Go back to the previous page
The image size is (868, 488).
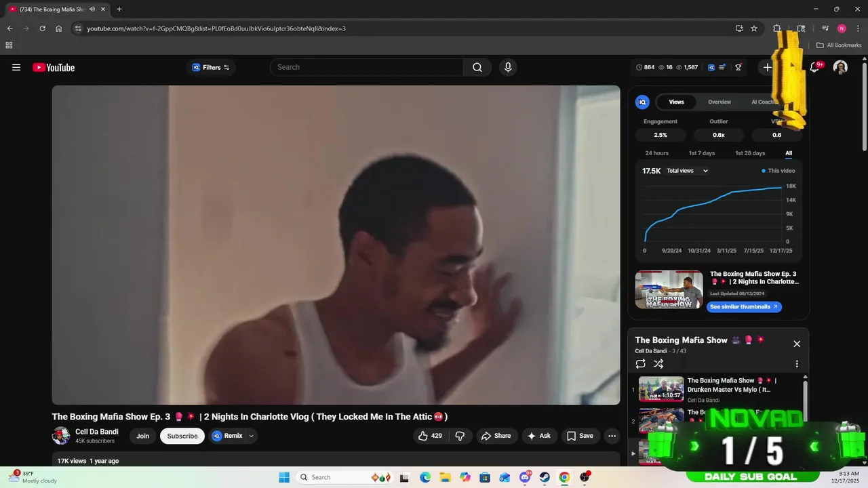click(9, 28)
